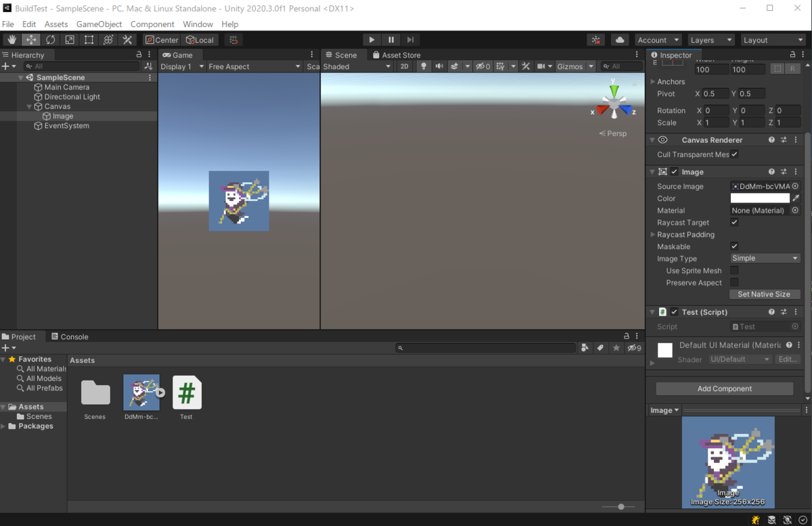The width and height of the screenshot is (812, 526).
Task: Toggle Raycast Target checkbox
Action: (734, 222)
